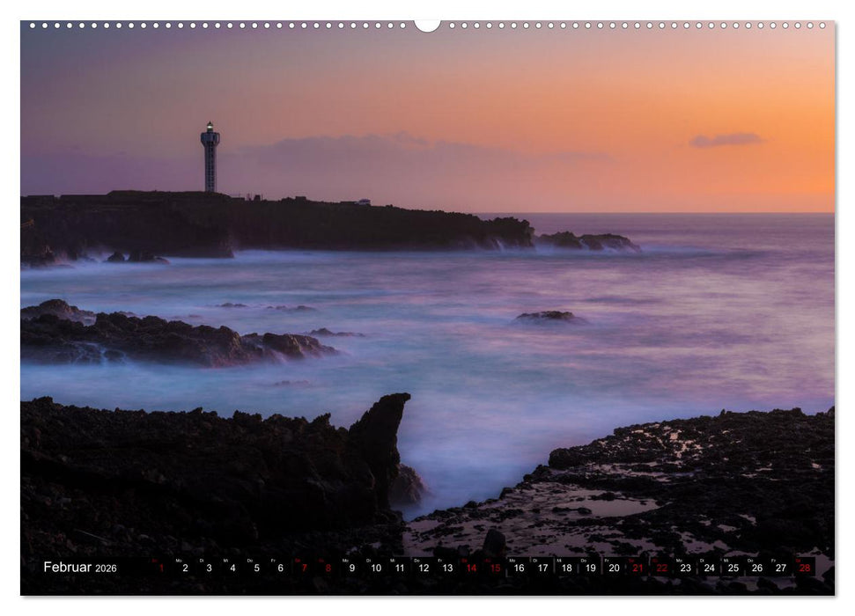Click date 16 starting the third week
Viewport: 855px width, 616px height.
pyautogui.click(x=517, y=567)
